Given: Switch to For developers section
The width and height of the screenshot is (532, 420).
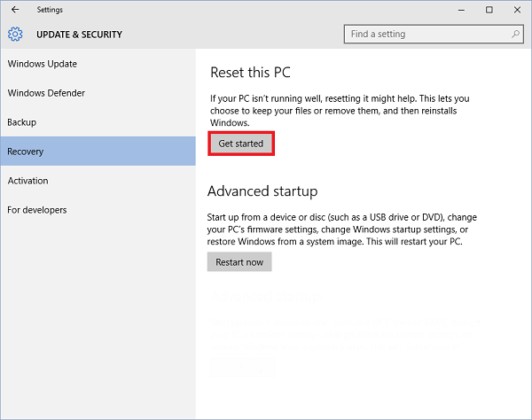Looking at the screenshot, I should (x=37, y=210).
